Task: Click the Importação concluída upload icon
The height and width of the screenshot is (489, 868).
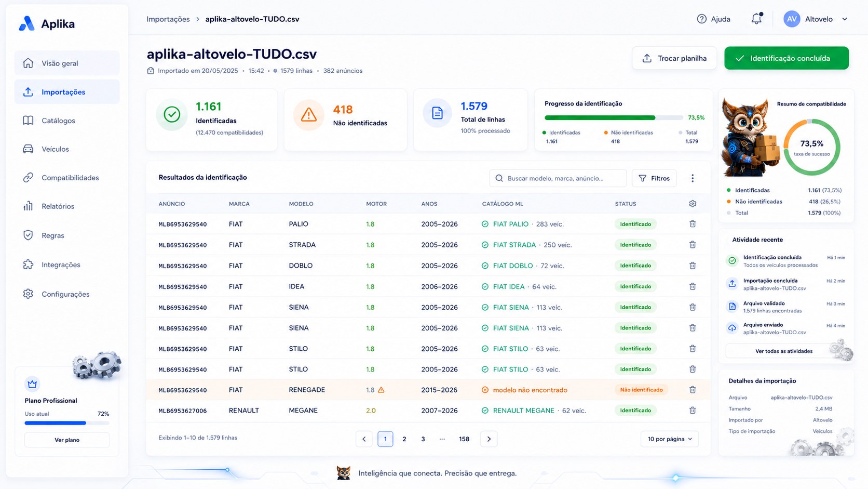Action: (732, 284)
